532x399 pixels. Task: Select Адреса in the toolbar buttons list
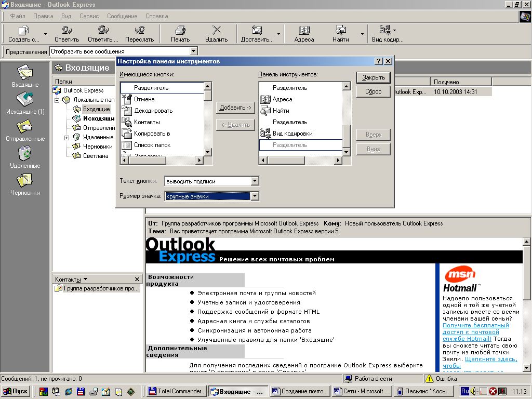pos(301,99)
